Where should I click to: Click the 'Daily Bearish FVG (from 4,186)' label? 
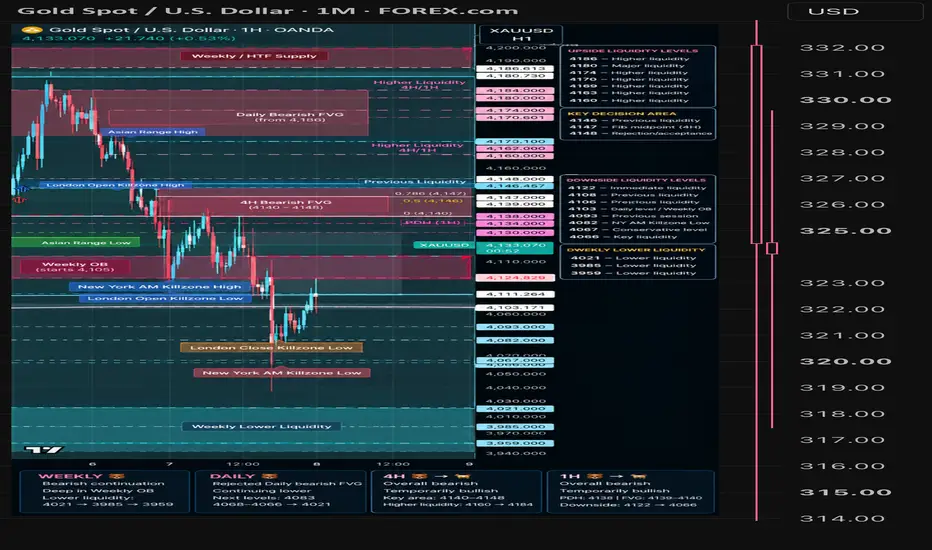pos(289,117)
